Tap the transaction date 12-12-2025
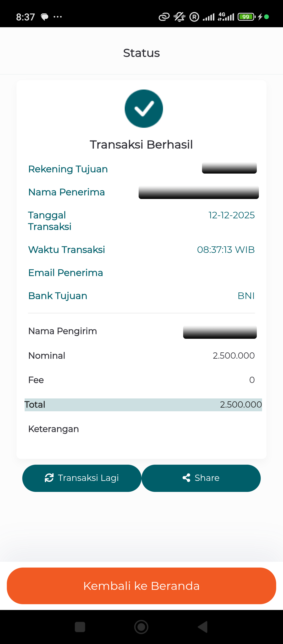This screenshot has width=283, height=644. click(x=231, y=215)
